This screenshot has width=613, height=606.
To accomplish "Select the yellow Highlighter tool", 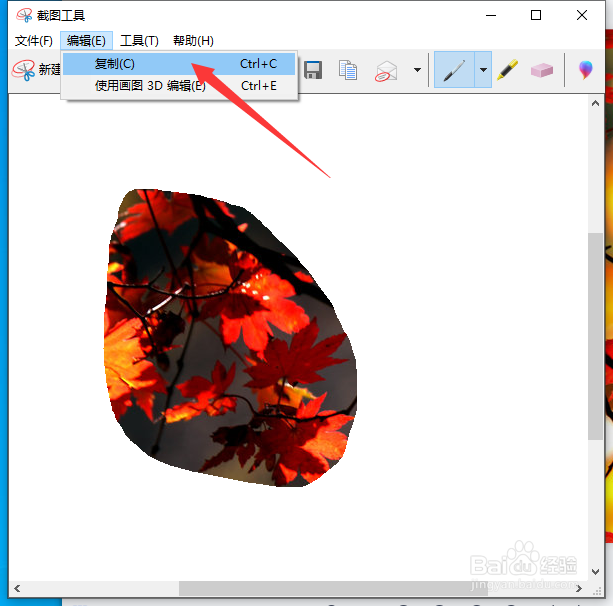I will click(x=507, y=70).
